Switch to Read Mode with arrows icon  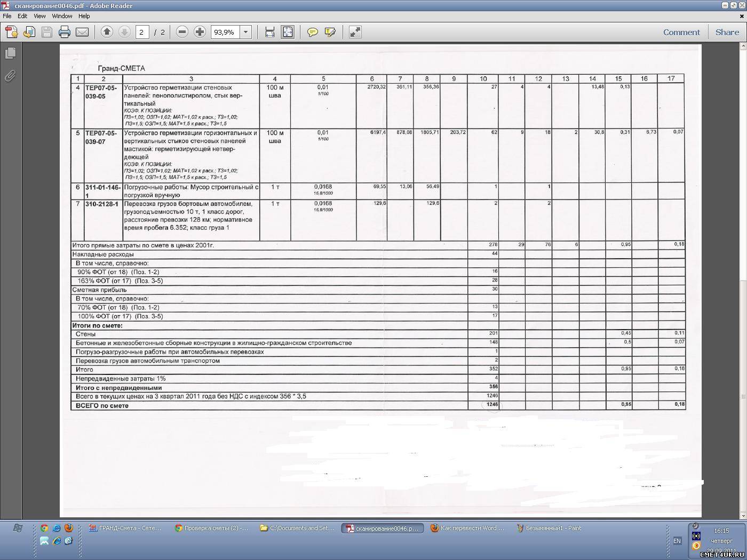[x=355, y=32]
